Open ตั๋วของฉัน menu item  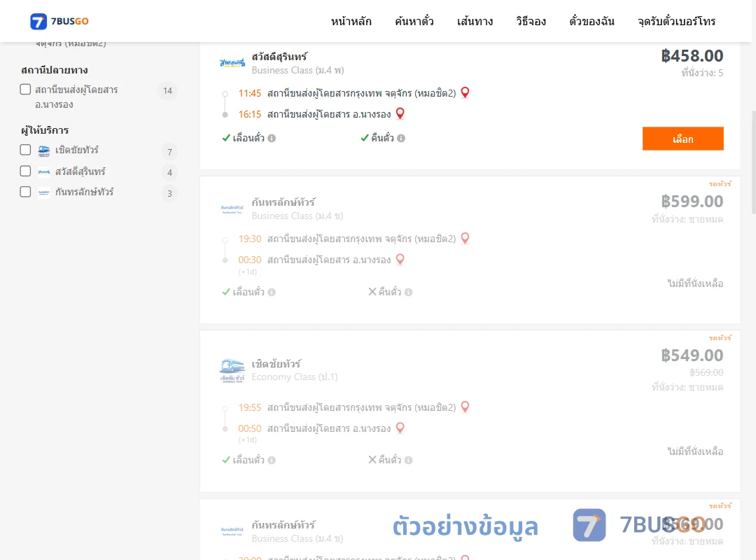tap(591, 21)
